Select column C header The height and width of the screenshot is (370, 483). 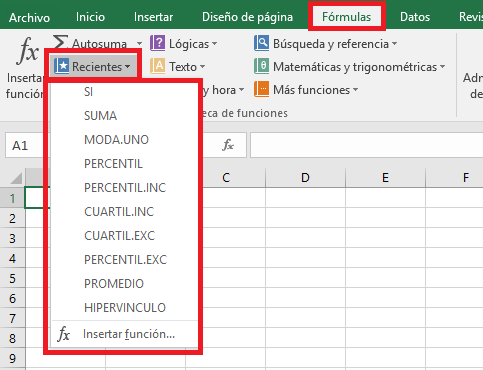[226, 178]
